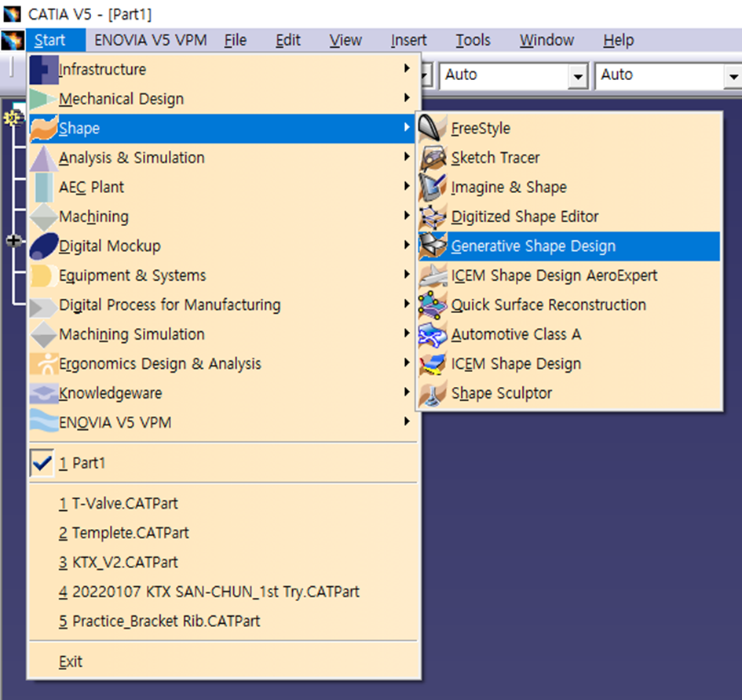Click Exit in the Start menu
This screenshot has height=700, width=742.
(223, 662)
